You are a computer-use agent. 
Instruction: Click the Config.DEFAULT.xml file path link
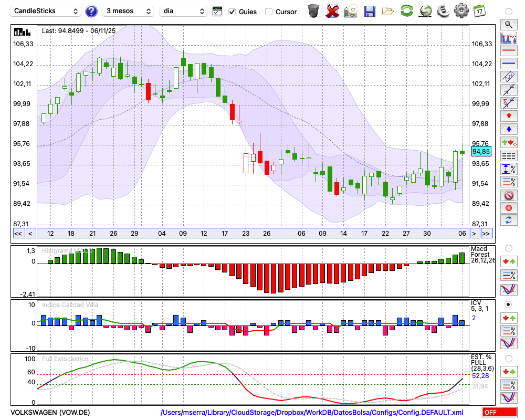point(312,413)
